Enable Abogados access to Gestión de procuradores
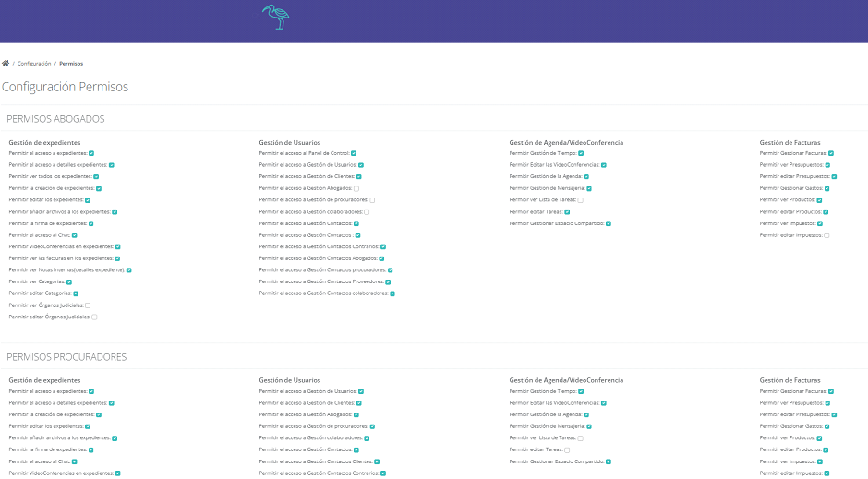This screenshot has width=868, height=479. 372,200
